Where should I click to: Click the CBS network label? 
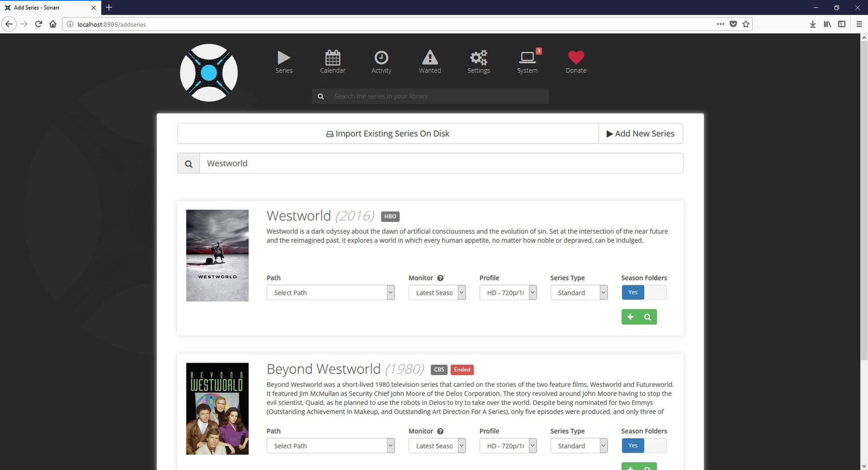439,370
